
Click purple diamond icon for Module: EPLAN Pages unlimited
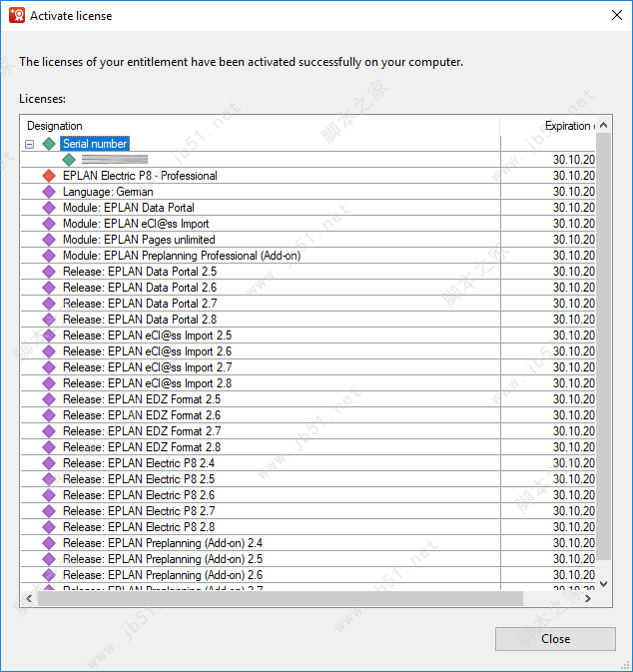pos(49,240)
